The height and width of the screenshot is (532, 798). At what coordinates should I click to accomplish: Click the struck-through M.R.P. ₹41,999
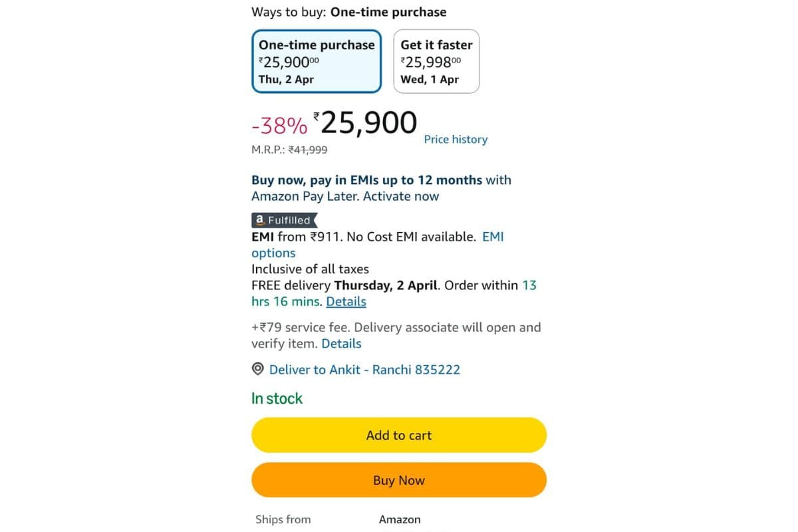point(307,150)
